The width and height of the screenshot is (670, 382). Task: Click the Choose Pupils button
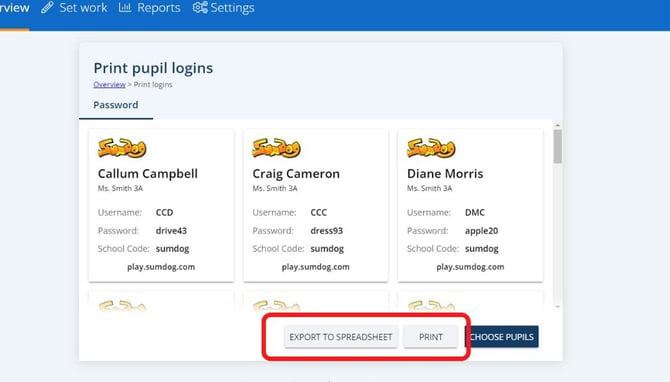[x=502, y=337]
